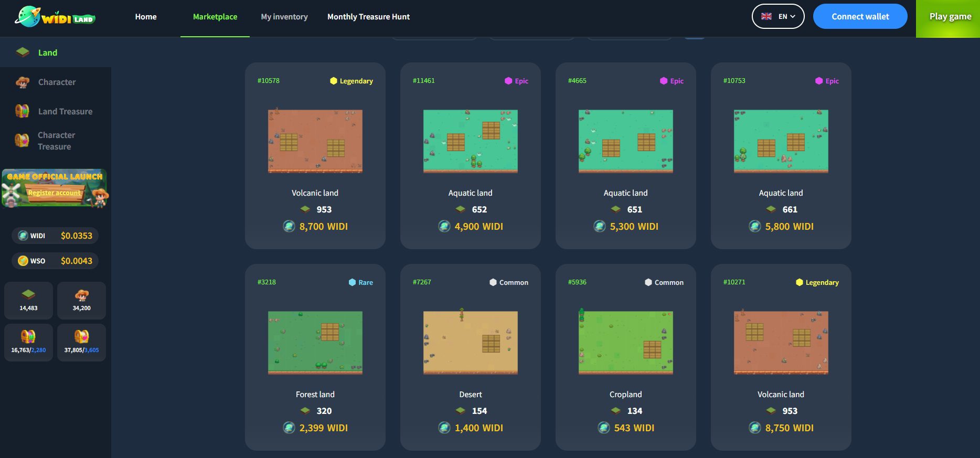Viewport: 980px width, 458px height.
Task: Select the Marketplace tab
Action: pos(215,17)
